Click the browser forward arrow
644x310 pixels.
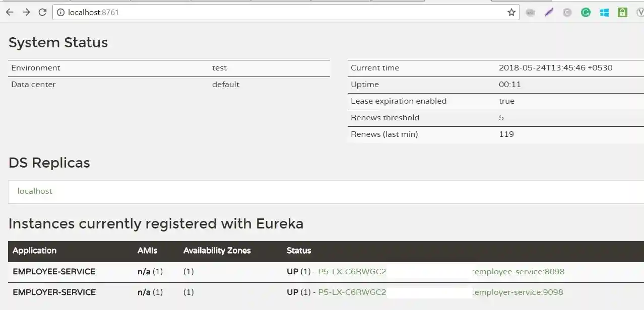(26, 13)
